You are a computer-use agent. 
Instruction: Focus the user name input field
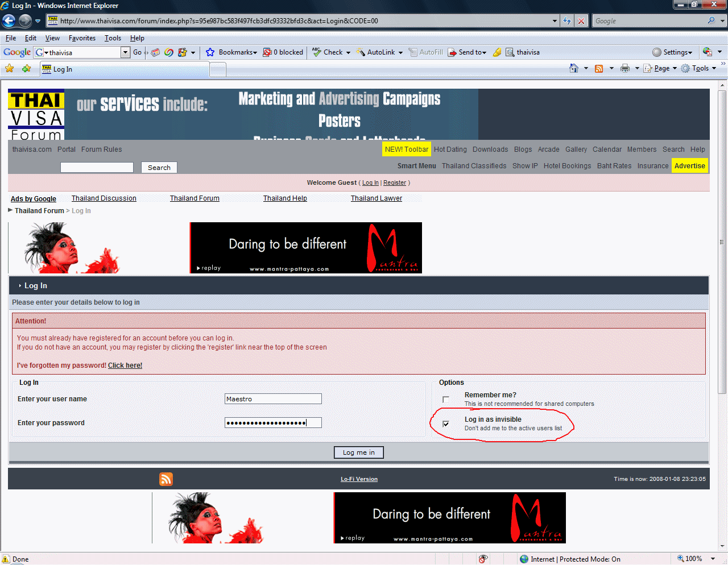tap(273, 399)
